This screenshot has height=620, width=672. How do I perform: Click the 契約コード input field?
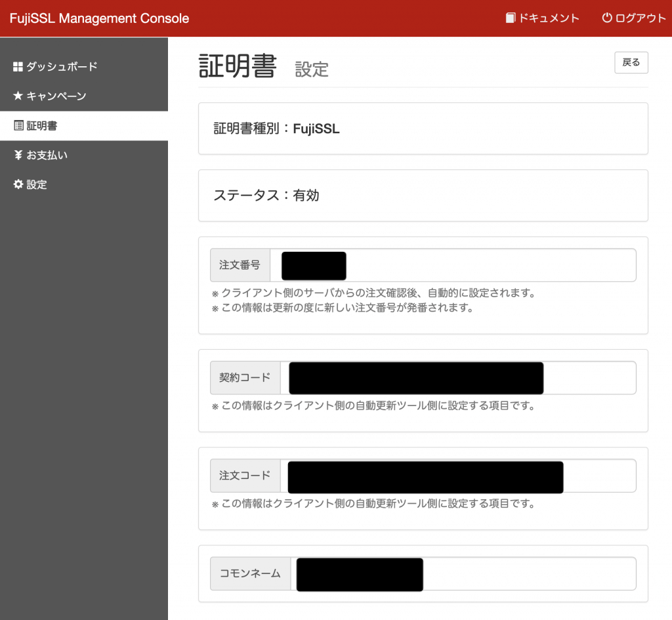point(458,378)
